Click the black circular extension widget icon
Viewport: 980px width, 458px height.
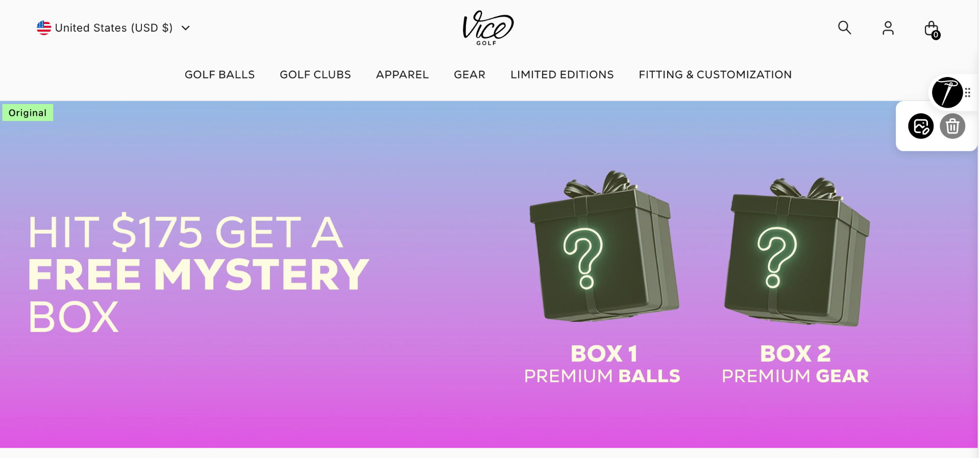coord(947,92)
